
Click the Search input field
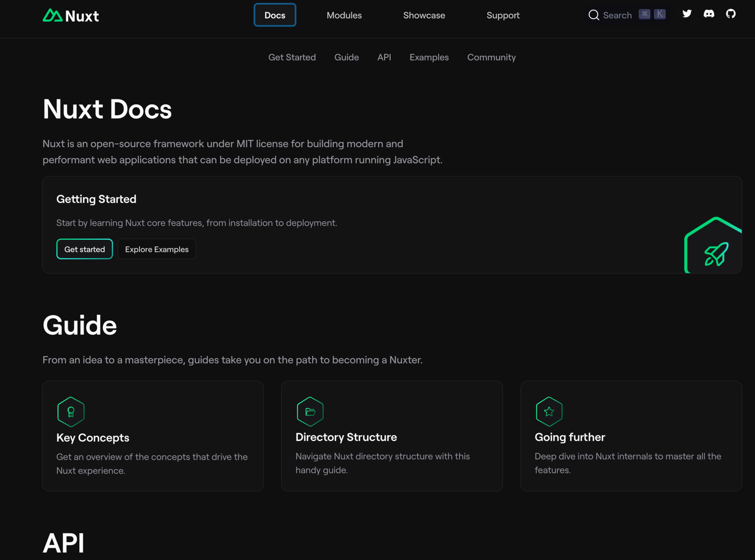pyautogui.click(x=627, y=15)
